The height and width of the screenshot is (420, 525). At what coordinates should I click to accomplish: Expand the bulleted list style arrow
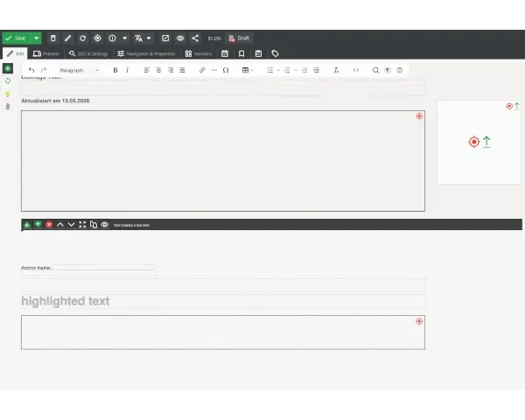click(278, 70)
